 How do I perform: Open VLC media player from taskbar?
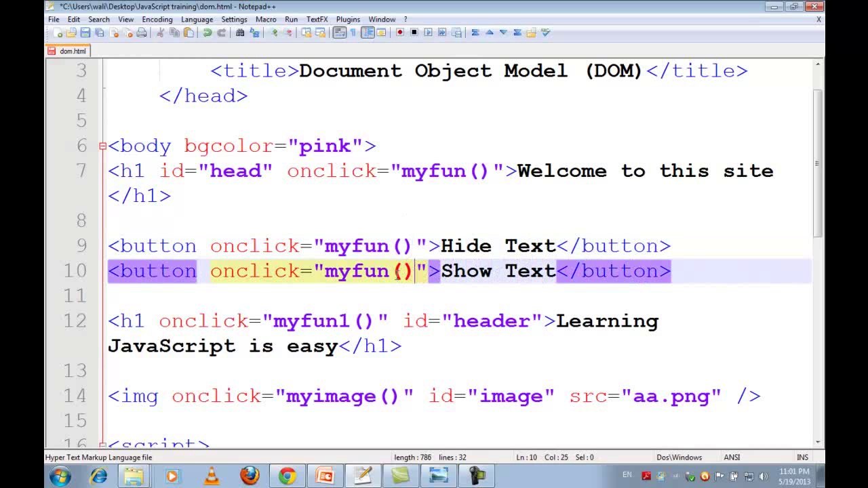click(x=211, y=476)
